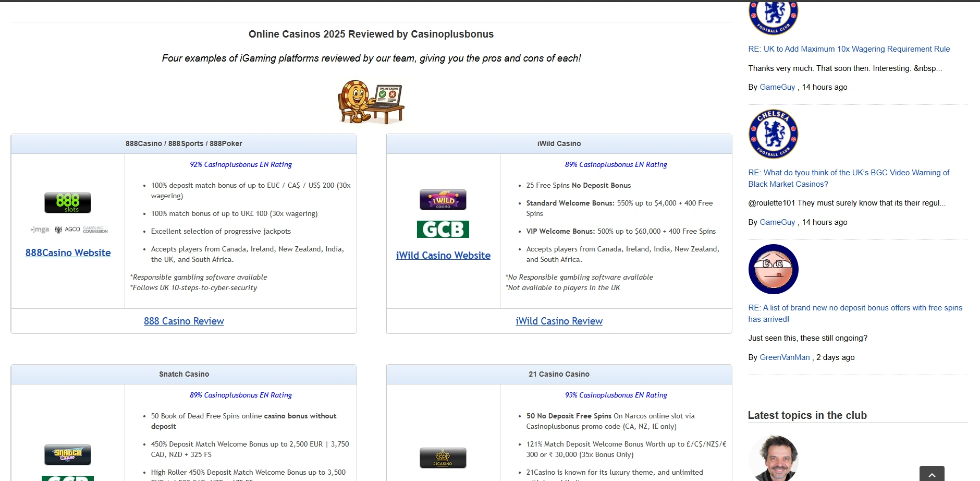The height and width of the screenshot is (481, 980).
Task: Click '93% Casinoplusbonus EN Rating' text
Action: click(616, 395)
